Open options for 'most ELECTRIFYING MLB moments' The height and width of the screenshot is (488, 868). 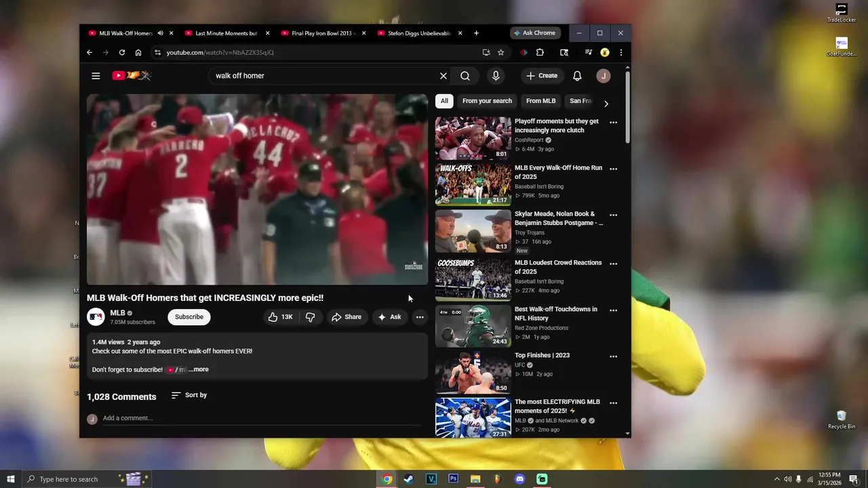coord(613,403)
